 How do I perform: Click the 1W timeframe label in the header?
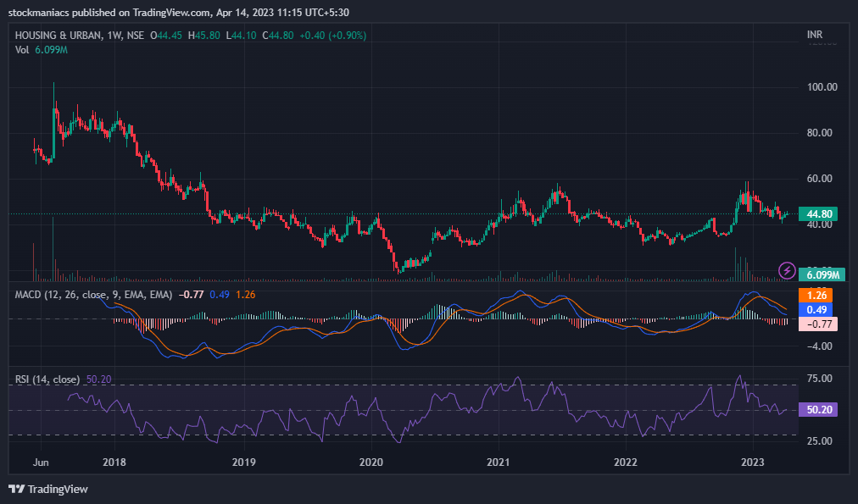click(x=114, y=36)
